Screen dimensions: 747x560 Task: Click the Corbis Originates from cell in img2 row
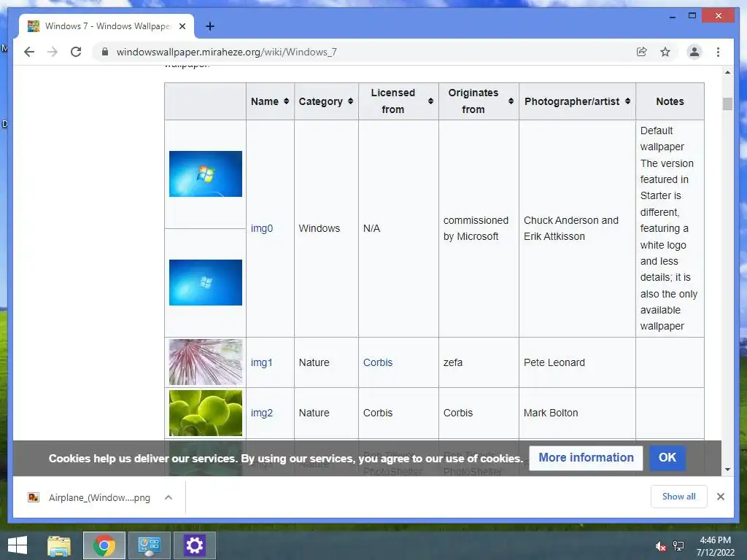tap(479, 413)
